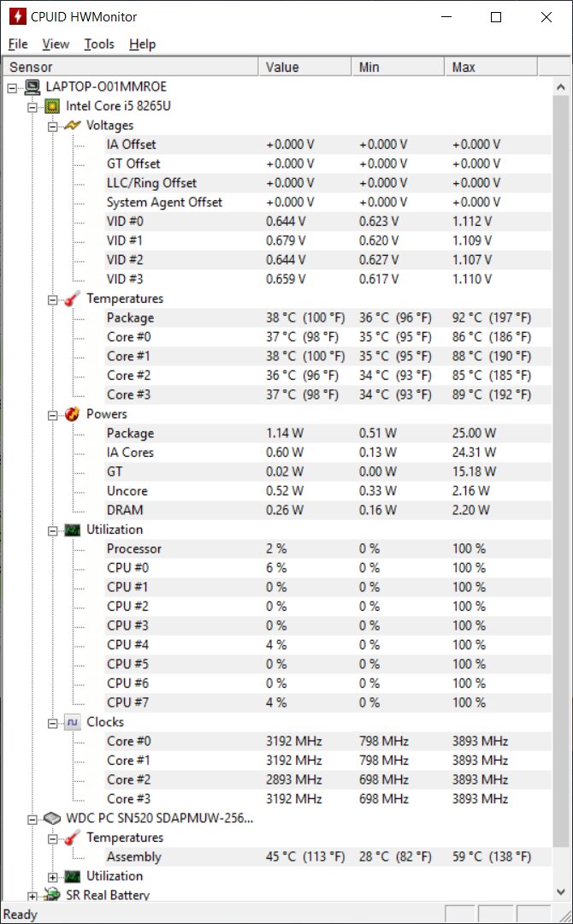Click the WDC PC SN520 drive icon

(52, 819)
